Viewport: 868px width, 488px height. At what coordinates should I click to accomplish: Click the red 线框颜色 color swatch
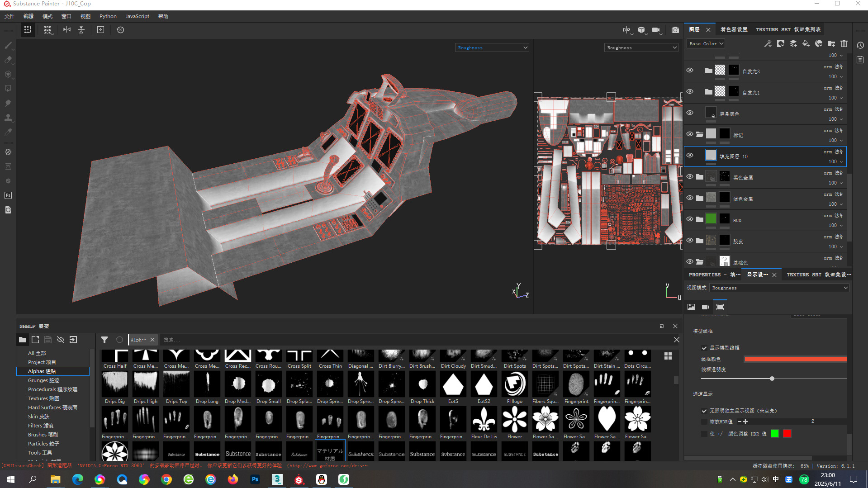tap(795, 359)
